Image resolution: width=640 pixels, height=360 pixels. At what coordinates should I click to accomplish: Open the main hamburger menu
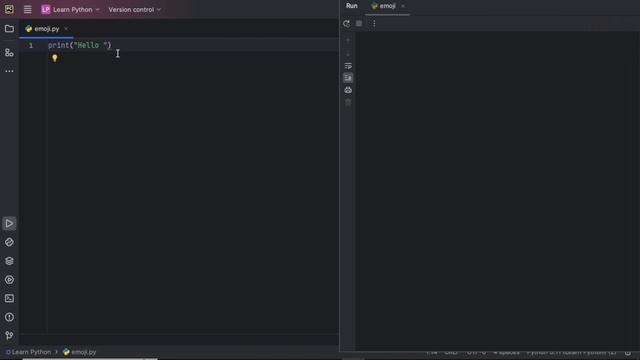click(27, 9)
